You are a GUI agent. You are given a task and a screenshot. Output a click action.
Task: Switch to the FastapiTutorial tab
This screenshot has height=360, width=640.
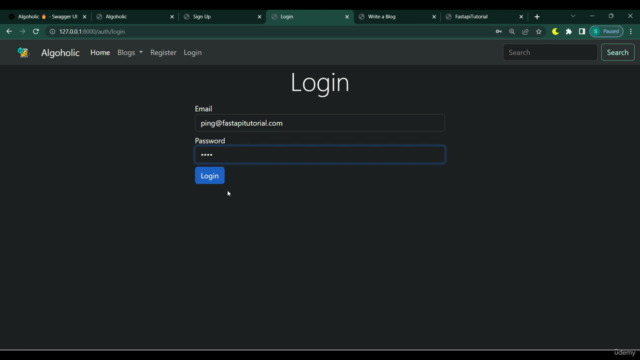(x=483, y=17)
